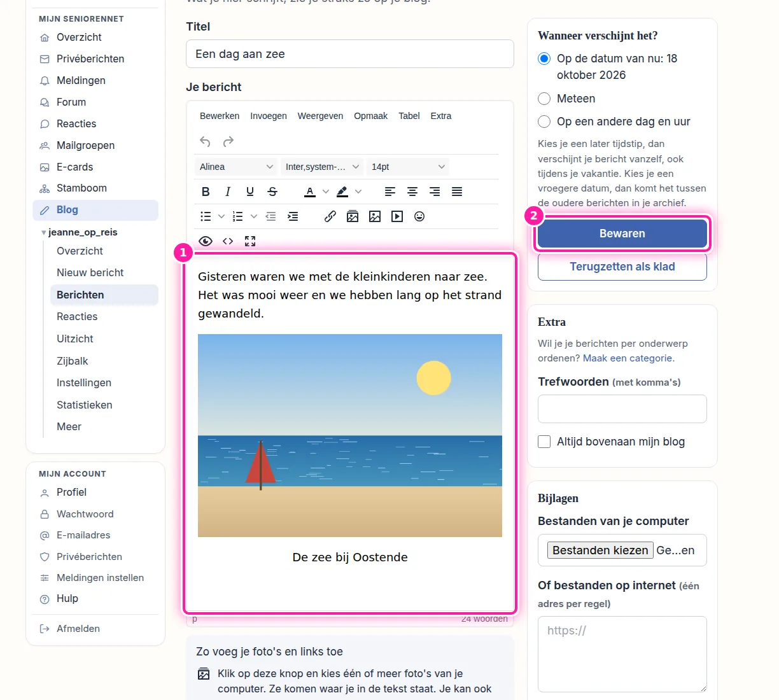Screen dimensions: 779x700
Task: Preview the post with the eye icon
Action: [x=206, y=241]
